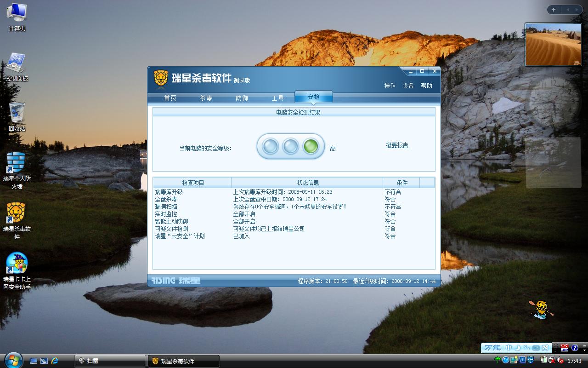Image resolution: width=588 pixels, height=368 pixels.
Task: Click the IME punctuation mode icon
Action: pos(526,348)
